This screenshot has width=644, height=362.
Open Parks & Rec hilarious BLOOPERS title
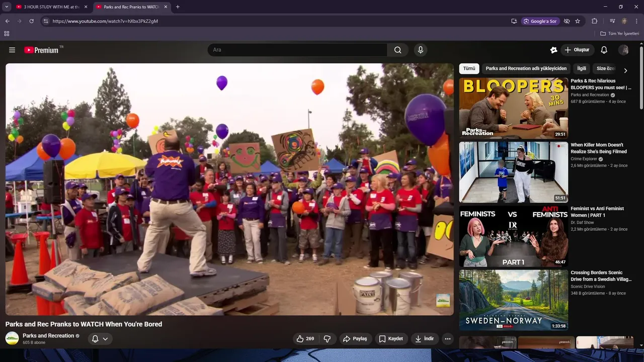601,84
